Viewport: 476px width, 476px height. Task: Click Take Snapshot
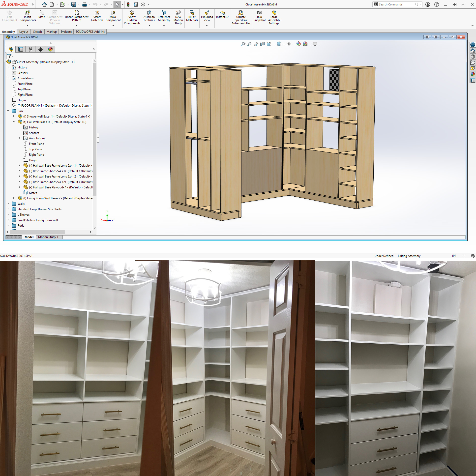tap(260, 16)
